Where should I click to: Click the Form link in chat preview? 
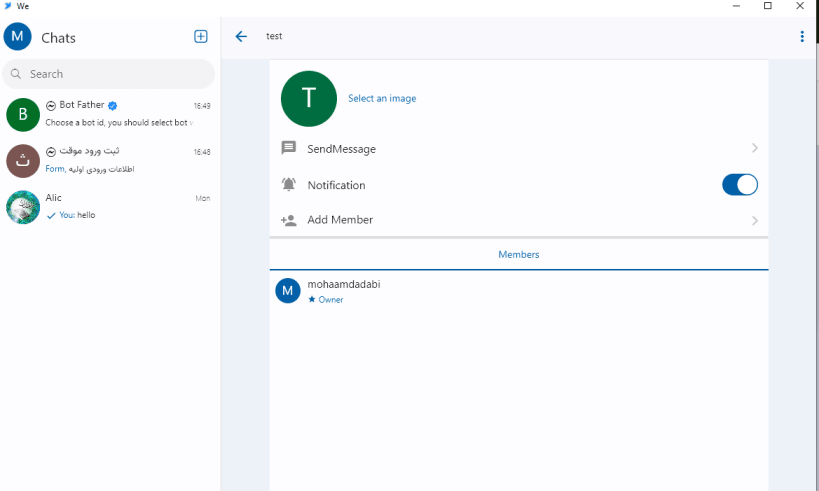click(x=54, y=169)
